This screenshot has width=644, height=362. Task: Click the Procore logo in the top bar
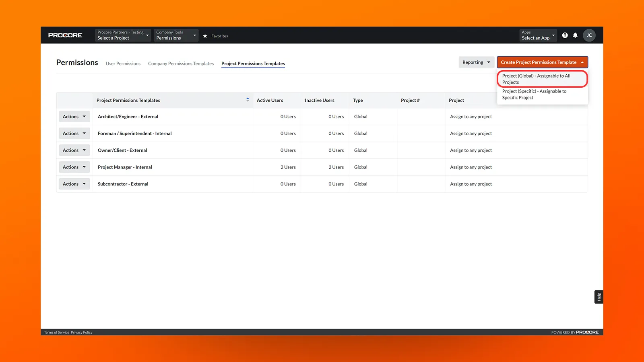(65, 35)
